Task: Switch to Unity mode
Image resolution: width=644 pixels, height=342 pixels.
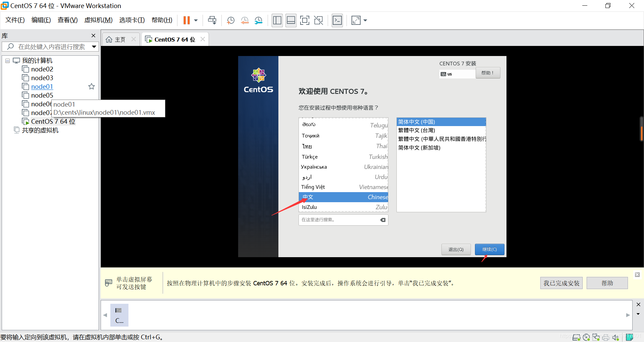Action: pos(318,20)
